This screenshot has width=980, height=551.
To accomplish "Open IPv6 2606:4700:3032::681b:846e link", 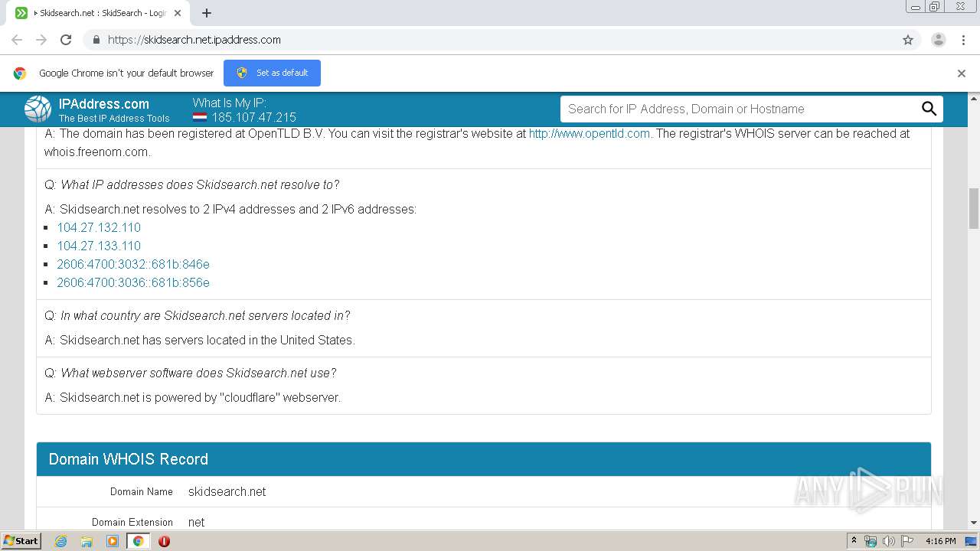I will tap(133, 264).
